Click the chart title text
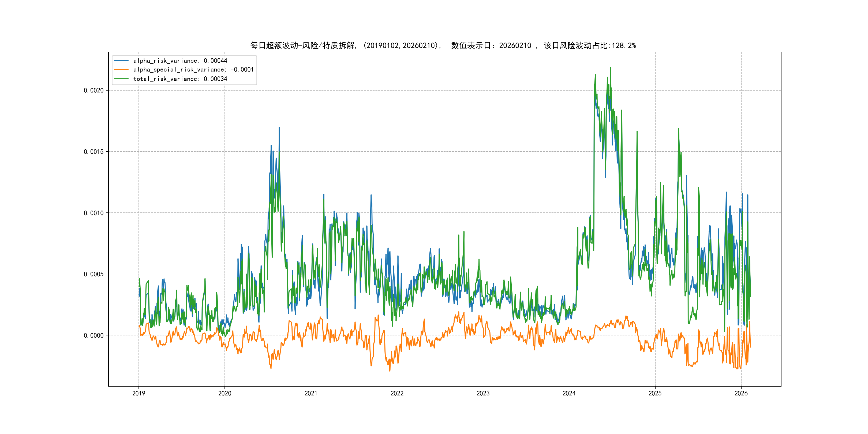868x434 pixels. pyautogui.click(x=443, y=46)
